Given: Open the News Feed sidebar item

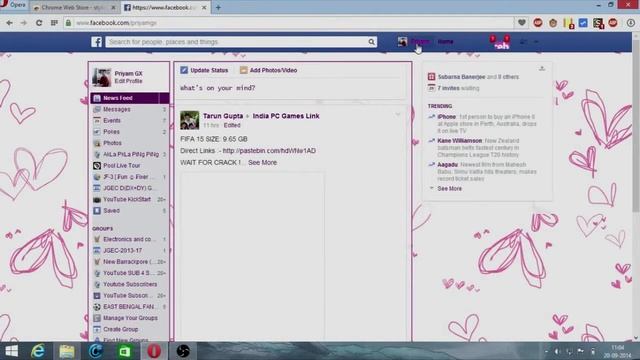Looking at the screenshot, I should [x=129, y=98].
